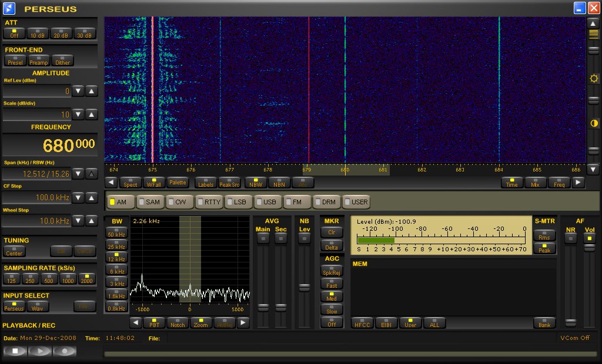Screen dimensions: 602x364
Task: Toggle the Dither button
Action: [62, 60]
